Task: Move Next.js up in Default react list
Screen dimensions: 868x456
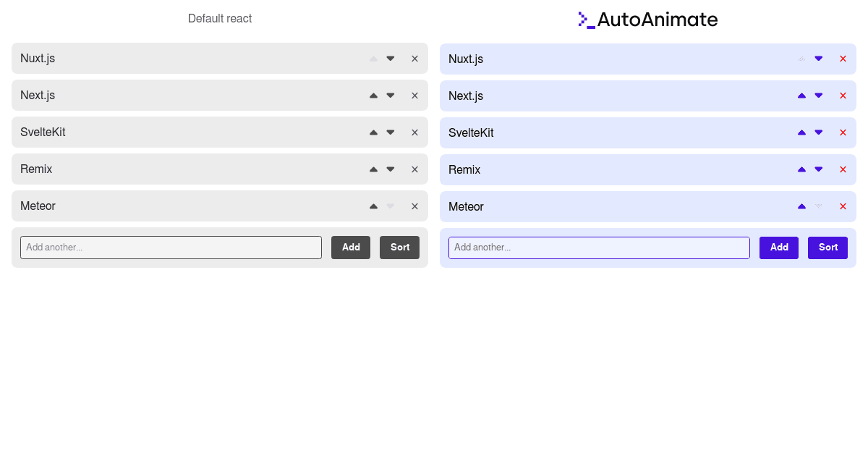Action: pos(373,96)
